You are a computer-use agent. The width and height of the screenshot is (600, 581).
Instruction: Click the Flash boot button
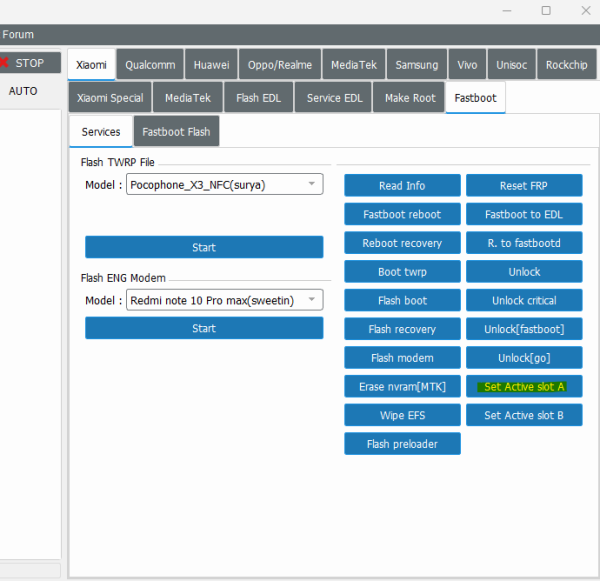click(402, 300)
